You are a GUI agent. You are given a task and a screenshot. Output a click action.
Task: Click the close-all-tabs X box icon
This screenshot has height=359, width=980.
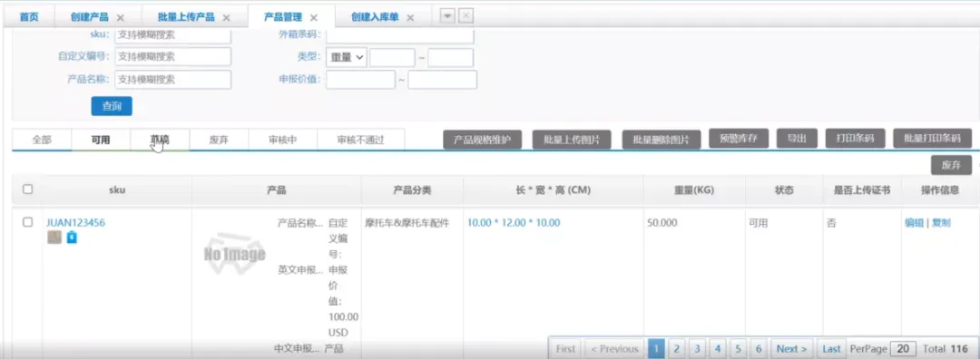(x=466, y=17)
